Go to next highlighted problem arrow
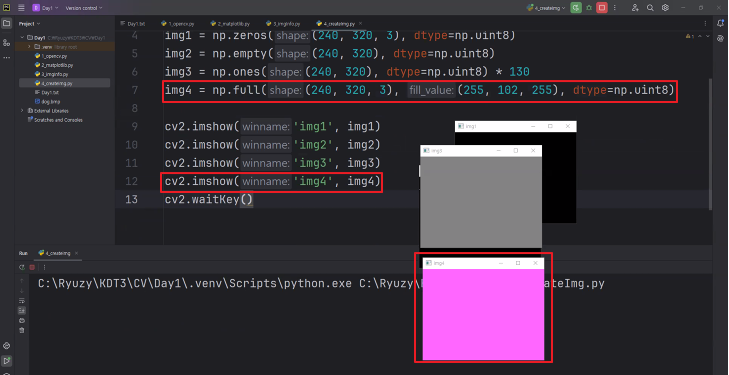This screenshot has width=729, height=375. pyautogui.click(x=708, y=36)
